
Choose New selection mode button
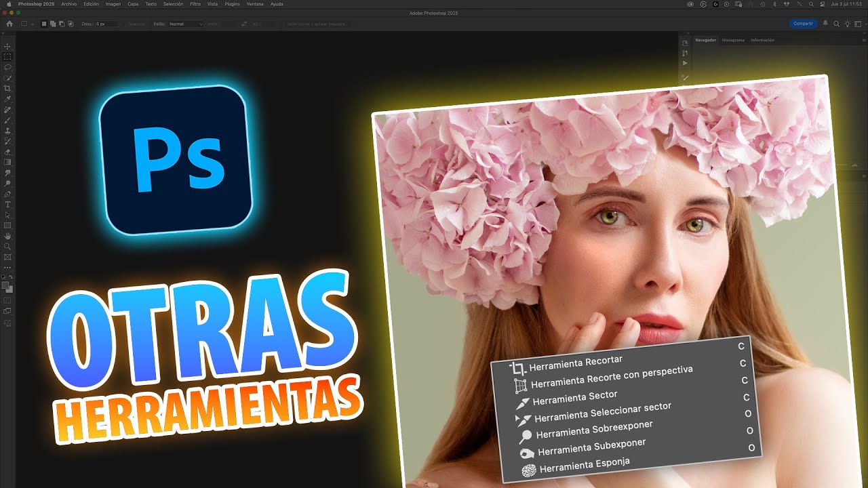[45, 24]
